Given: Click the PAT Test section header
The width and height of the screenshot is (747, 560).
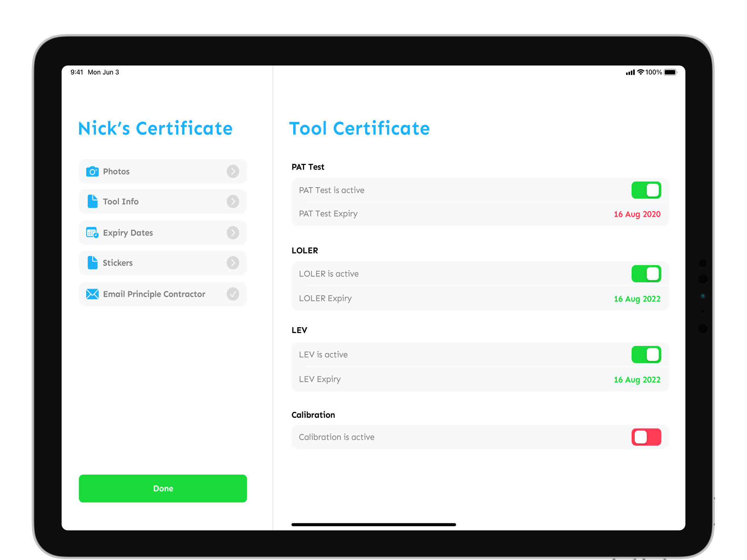Looking at the screenshot, I should (x=308, y=167).
